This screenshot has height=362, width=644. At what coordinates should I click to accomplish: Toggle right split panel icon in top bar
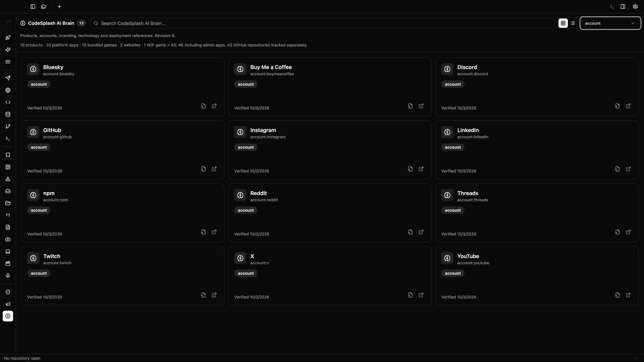pos(623,7)
